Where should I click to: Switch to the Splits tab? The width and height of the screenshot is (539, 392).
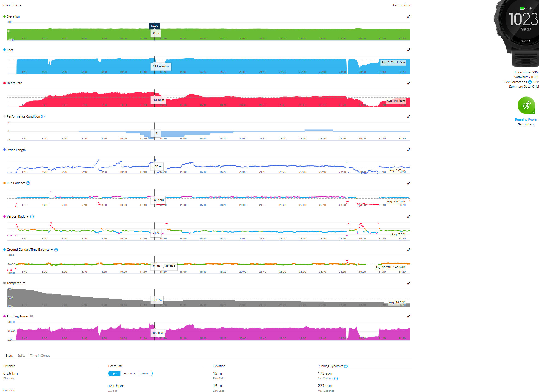click(21, 356)
